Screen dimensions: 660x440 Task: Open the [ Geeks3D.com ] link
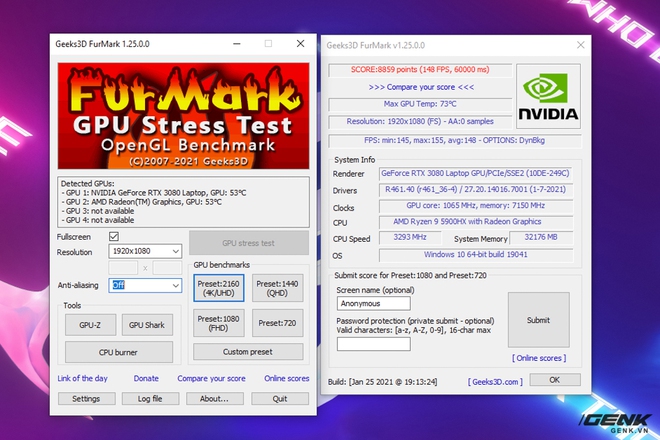[495, 382]
